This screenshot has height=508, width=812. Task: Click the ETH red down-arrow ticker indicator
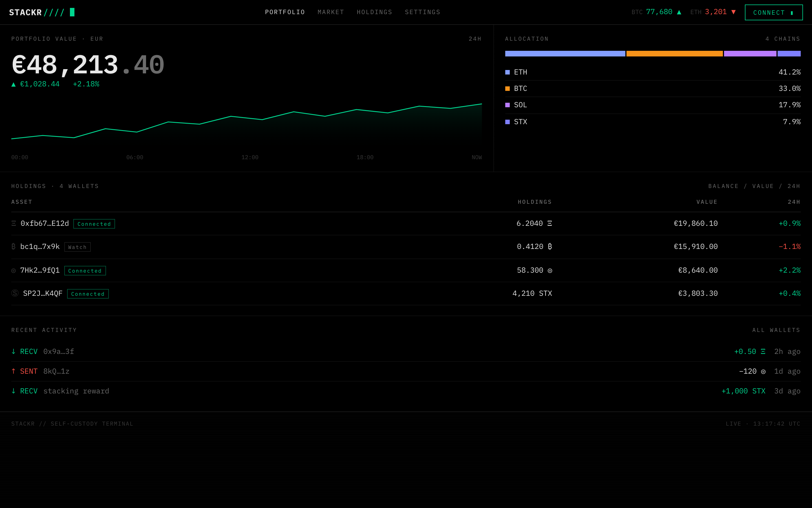tap(734, 12)
